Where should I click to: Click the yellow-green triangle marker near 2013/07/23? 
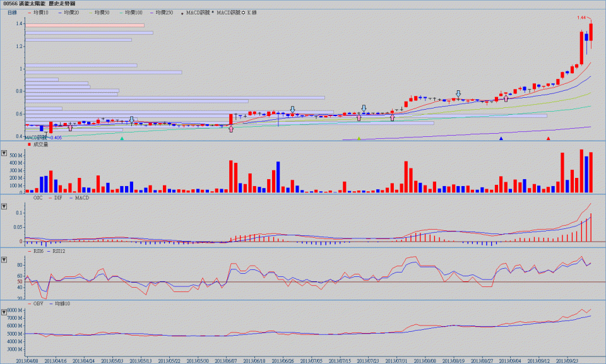pos(359,138)
